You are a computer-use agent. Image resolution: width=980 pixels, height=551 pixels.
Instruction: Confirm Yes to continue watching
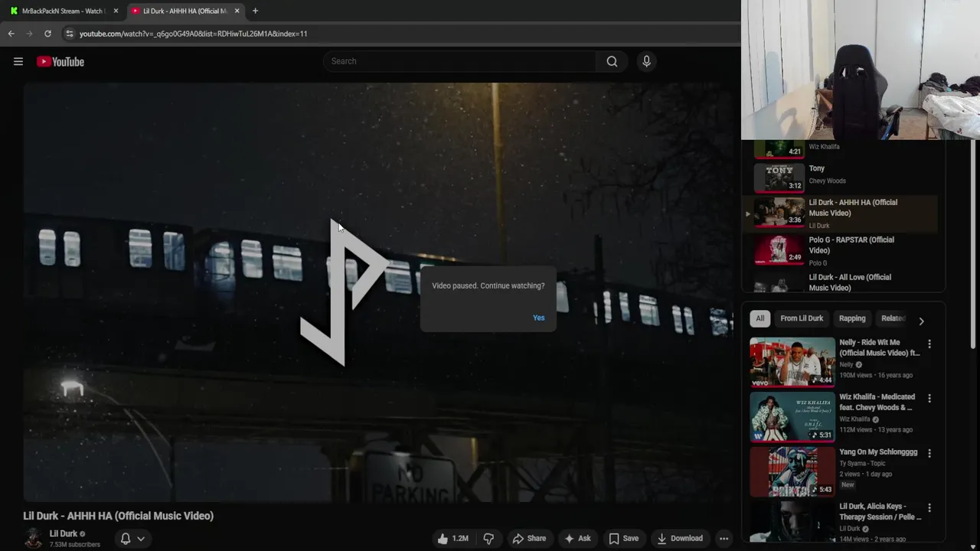(539, 318)
